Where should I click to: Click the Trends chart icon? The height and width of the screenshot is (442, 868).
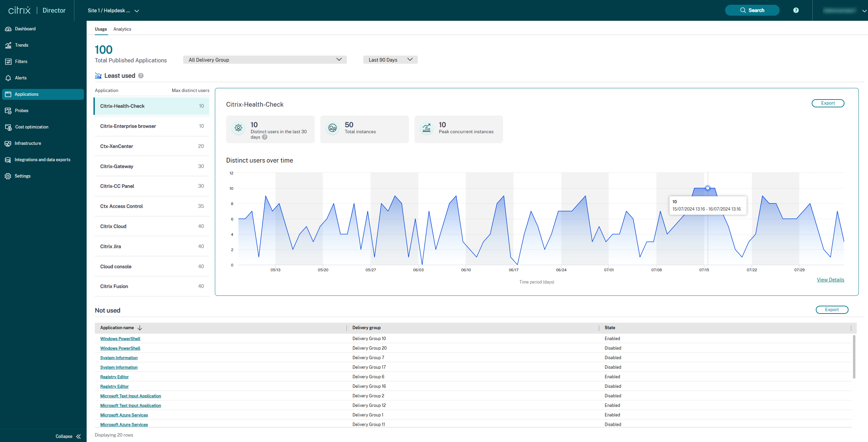coord(8,45)
